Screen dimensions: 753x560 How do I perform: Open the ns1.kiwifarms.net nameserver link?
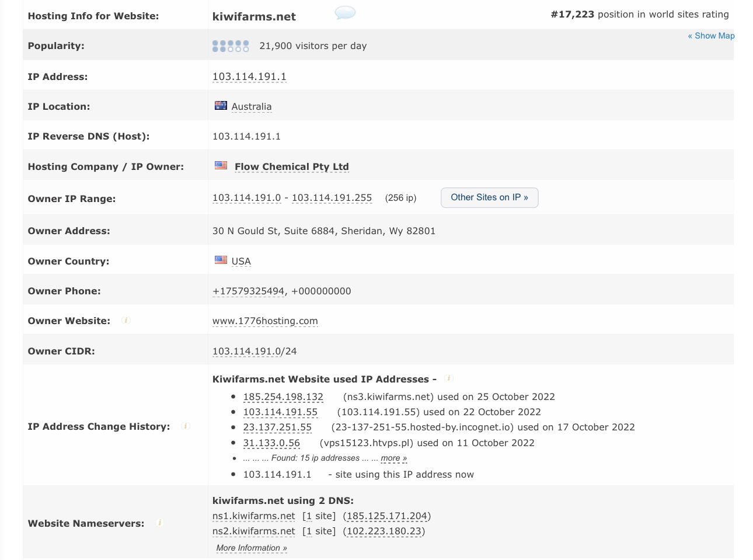click(253, 516)
